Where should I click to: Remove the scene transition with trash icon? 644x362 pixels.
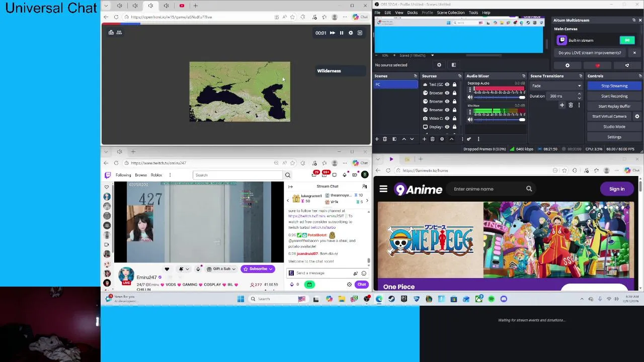(x=571, y=105)
